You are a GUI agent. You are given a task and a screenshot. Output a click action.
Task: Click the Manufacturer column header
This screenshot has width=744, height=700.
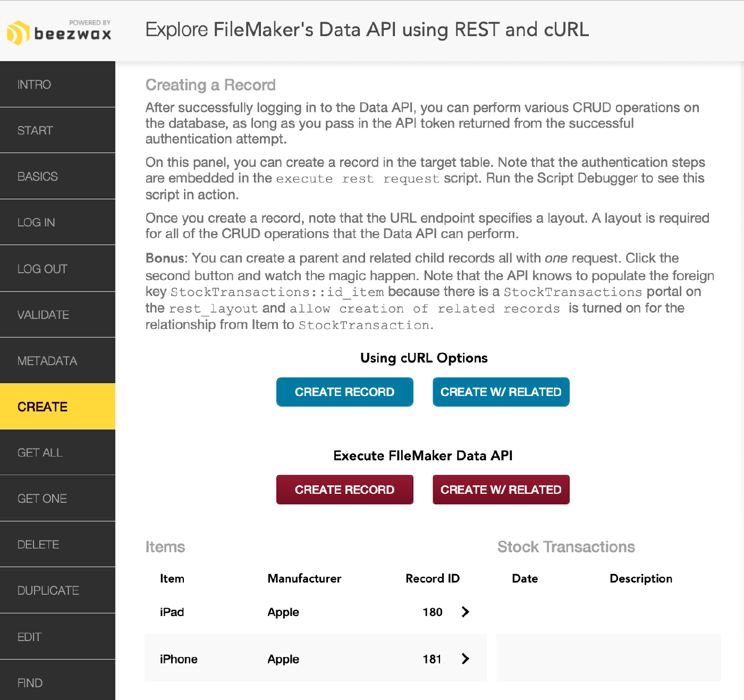(x=305, y=578)
